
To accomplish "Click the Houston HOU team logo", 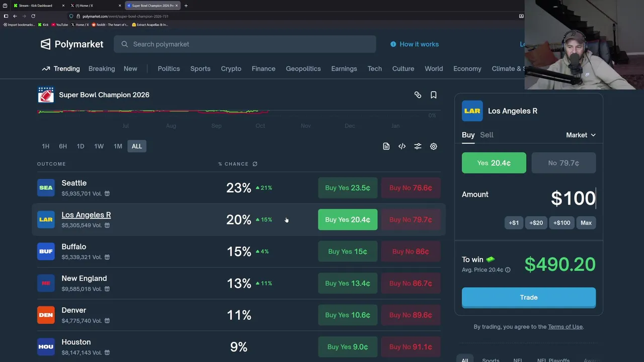I will (46, 346).
